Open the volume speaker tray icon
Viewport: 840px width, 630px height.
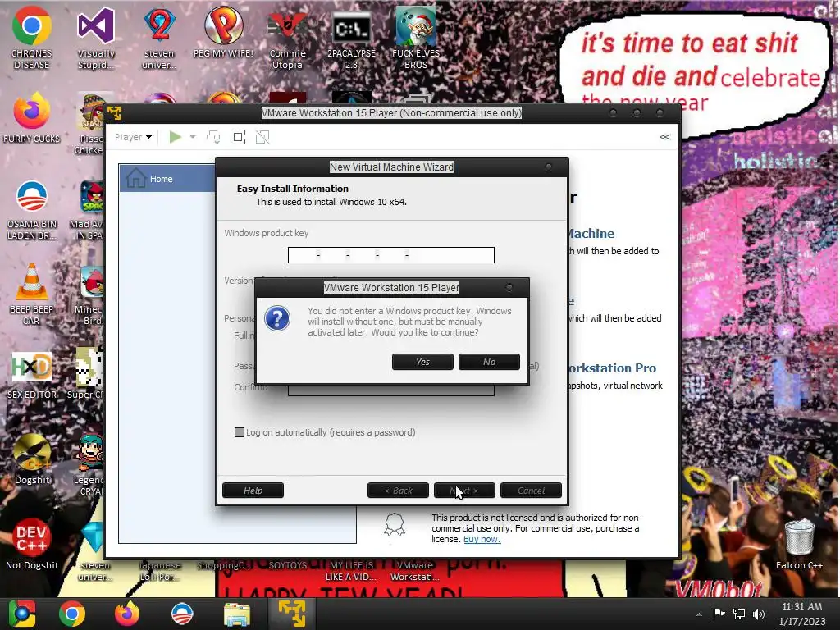tap(759, 614)
